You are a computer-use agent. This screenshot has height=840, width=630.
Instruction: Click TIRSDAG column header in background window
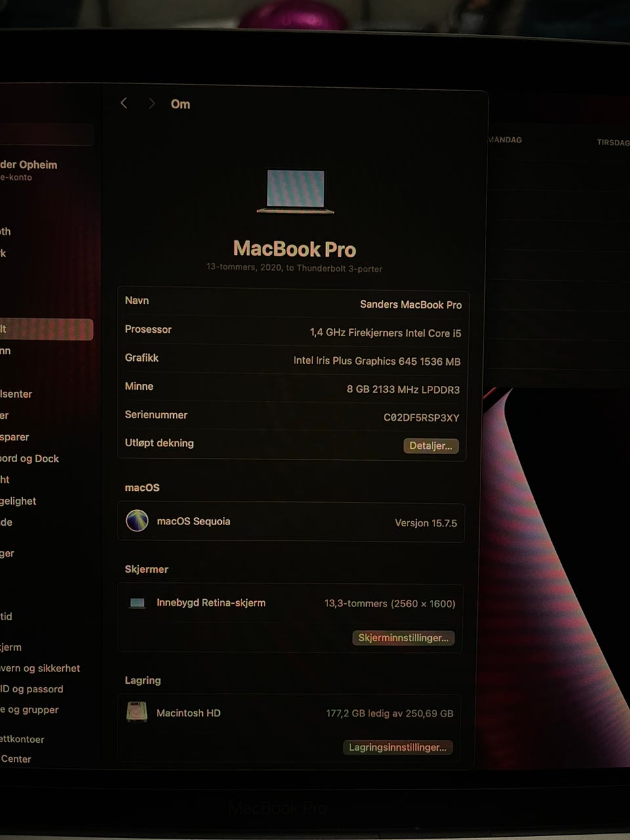point(613,142)
